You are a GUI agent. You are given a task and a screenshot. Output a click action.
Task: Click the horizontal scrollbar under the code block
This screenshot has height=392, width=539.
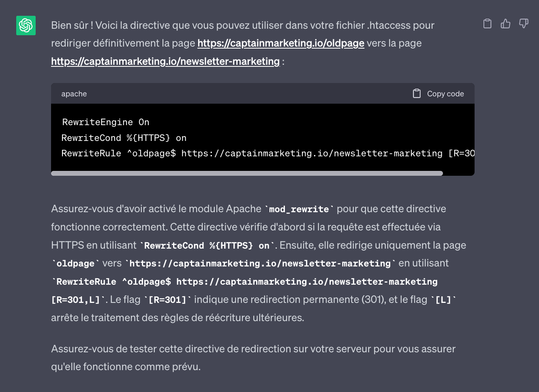pyautogui.click(x=246, y=173)
